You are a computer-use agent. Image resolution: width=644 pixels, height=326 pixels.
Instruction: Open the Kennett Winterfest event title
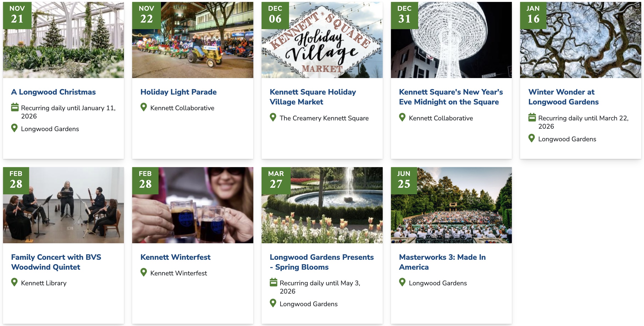[175, 257]
